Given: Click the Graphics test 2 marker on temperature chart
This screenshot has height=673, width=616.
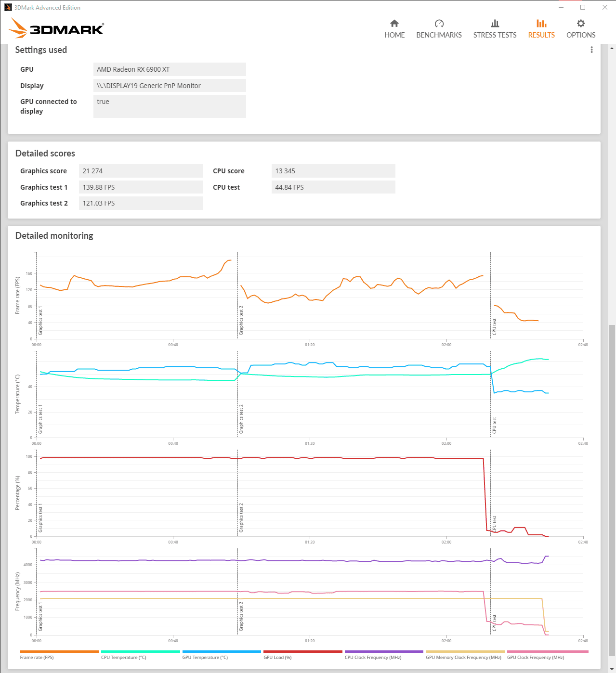Looking at the screenshot, I should point(241,419).
